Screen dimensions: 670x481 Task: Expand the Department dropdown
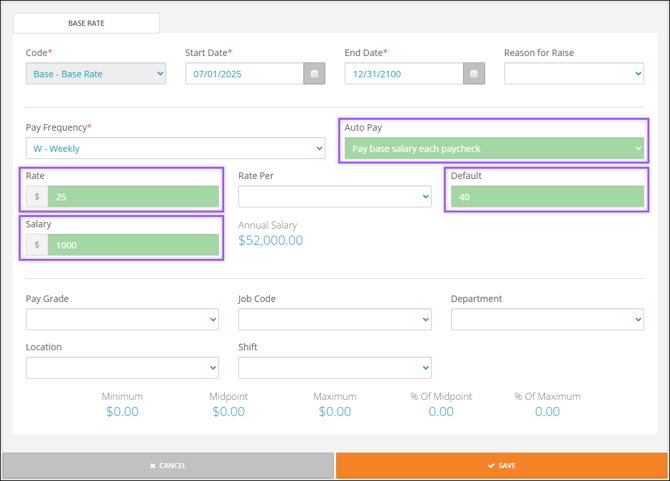(547, 320)
